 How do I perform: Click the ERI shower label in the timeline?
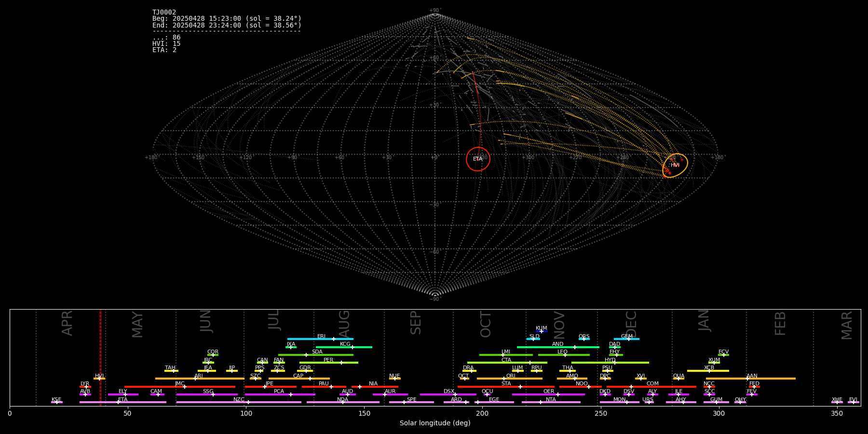pos(322,336)
